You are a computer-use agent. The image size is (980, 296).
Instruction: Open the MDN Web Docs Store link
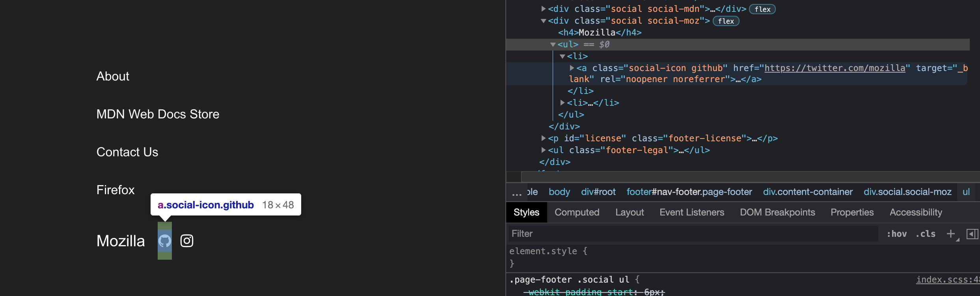pyautogui.click(x=158, y=114)
